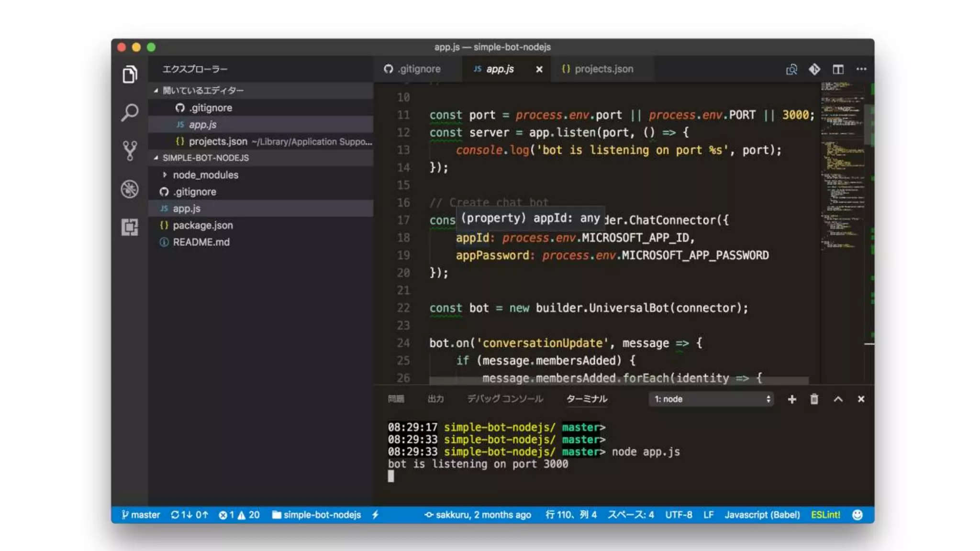Image resolution: width=980 pixels, height=551 pixels.
Task: Add new terminal with plus icon
Action: click(x=792, y=399)
